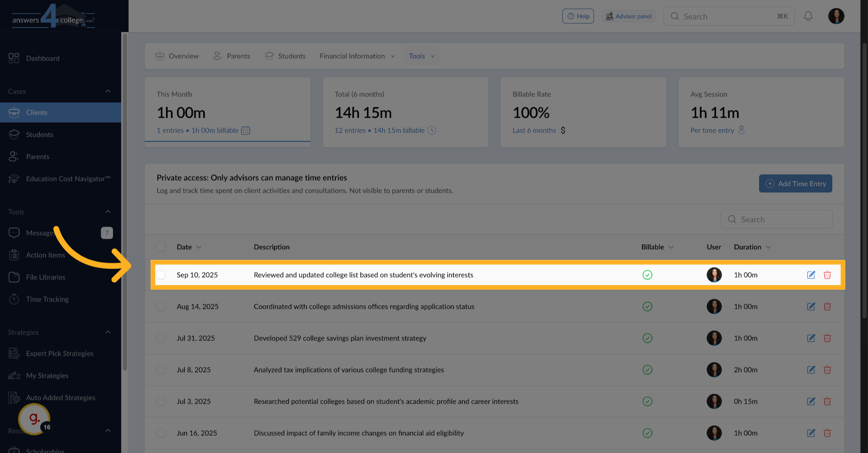Select the Sep 10, 2025 entry checkbox
This screenshot has width=868, height=453.
[161, 275]
